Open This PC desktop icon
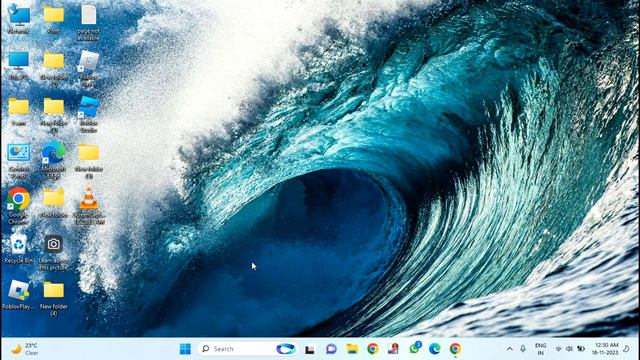 pyautogui.click(x=18, y=65)
